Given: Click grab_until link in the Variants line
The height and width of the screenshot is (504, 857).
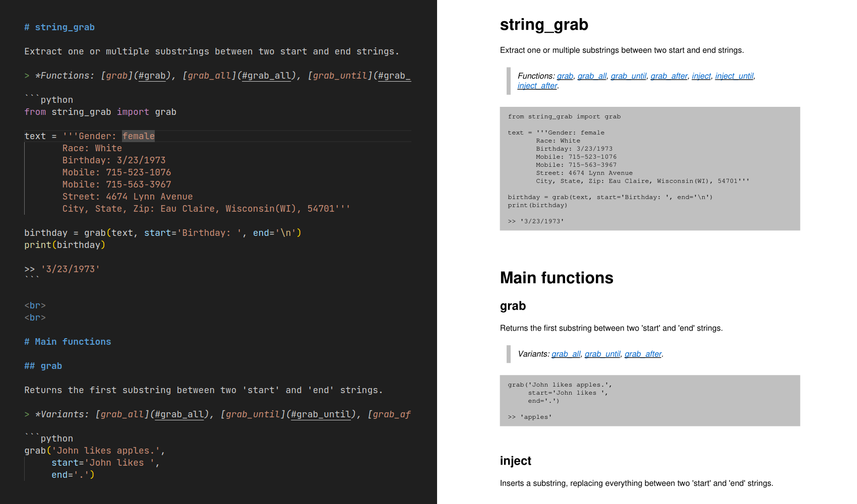Looking at the screenshot, I should pos(602,354).
